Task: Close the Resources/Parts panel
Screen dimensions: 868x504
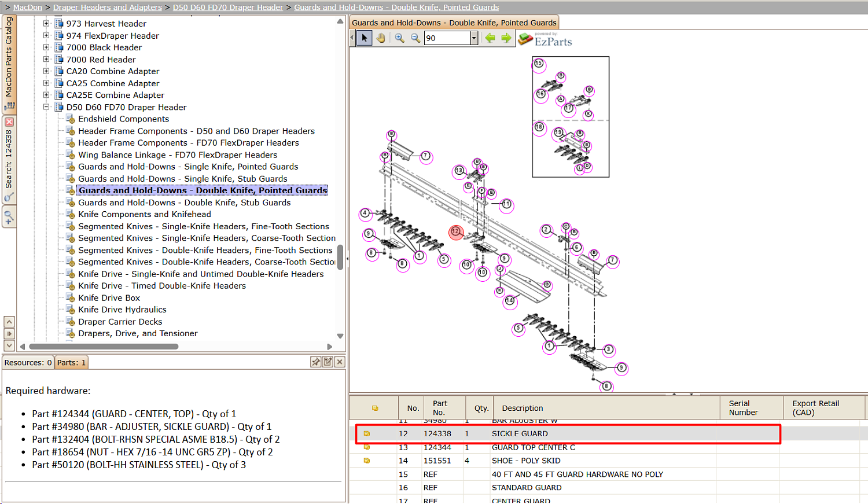Action: click(x=340, y=362)
